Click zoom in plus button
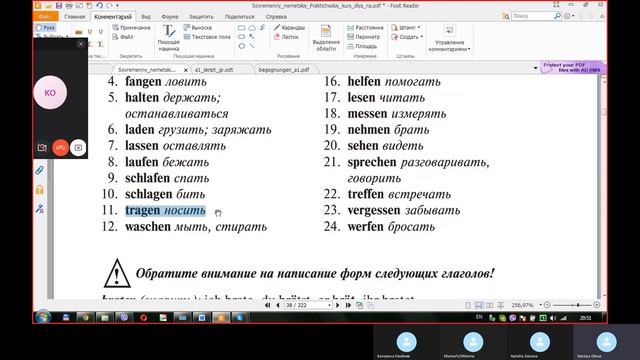 coord(597,305)
